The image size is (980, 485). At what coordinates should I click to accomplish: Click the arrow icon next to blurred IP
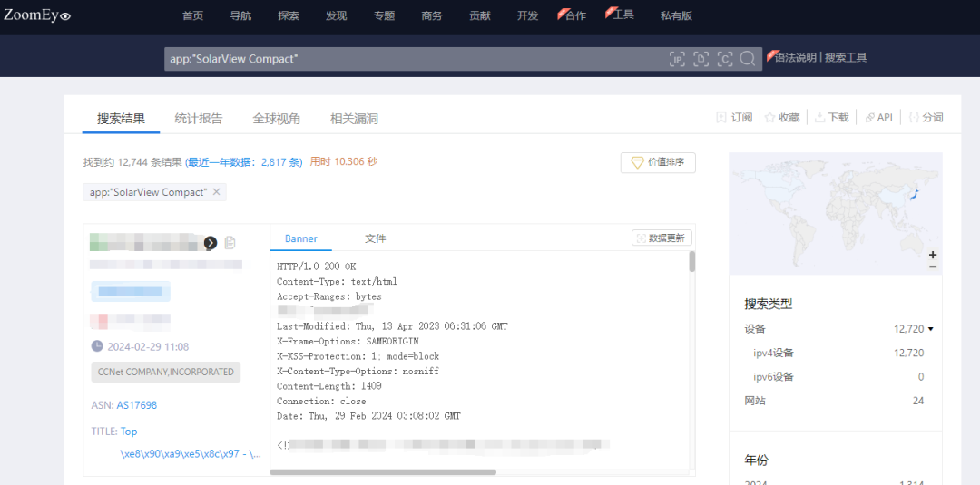(x=211, y=243)
